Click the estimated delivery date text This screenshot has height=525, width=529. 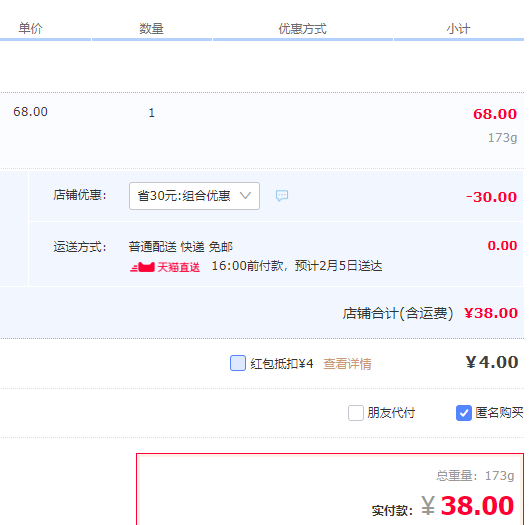click(297, 266)
